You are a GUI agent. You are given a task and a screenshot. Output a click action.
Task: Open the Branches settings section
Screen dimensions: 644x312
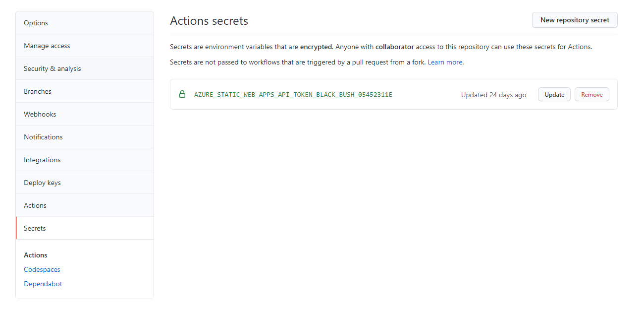38,91
